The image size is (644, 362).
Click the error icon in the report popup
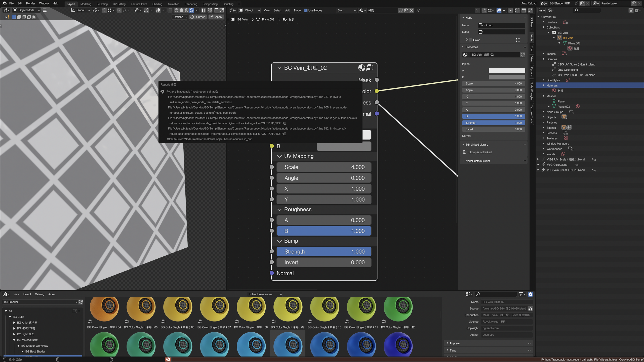163,92
